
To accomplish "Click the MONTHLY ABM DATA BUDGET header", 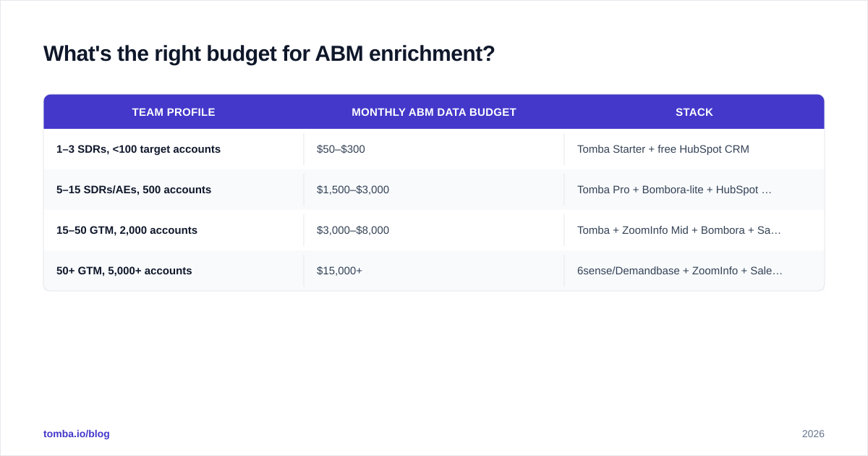I will [x=434, y=112].
